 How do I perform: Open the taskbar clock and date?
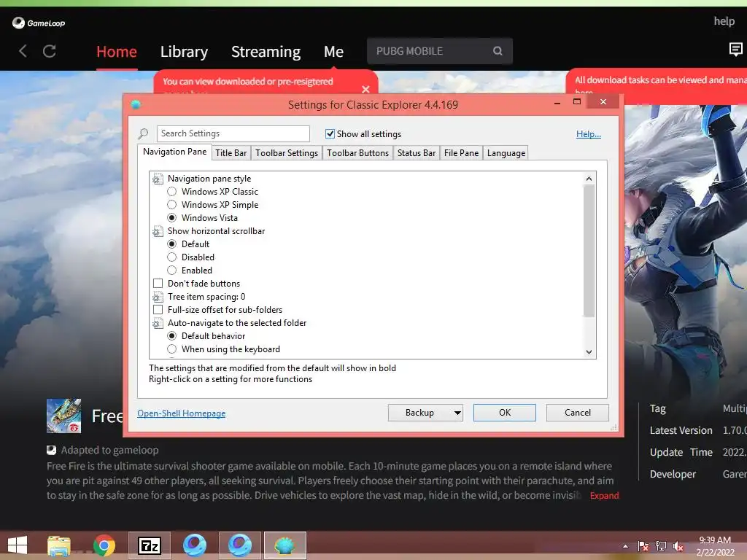point(715,546)
